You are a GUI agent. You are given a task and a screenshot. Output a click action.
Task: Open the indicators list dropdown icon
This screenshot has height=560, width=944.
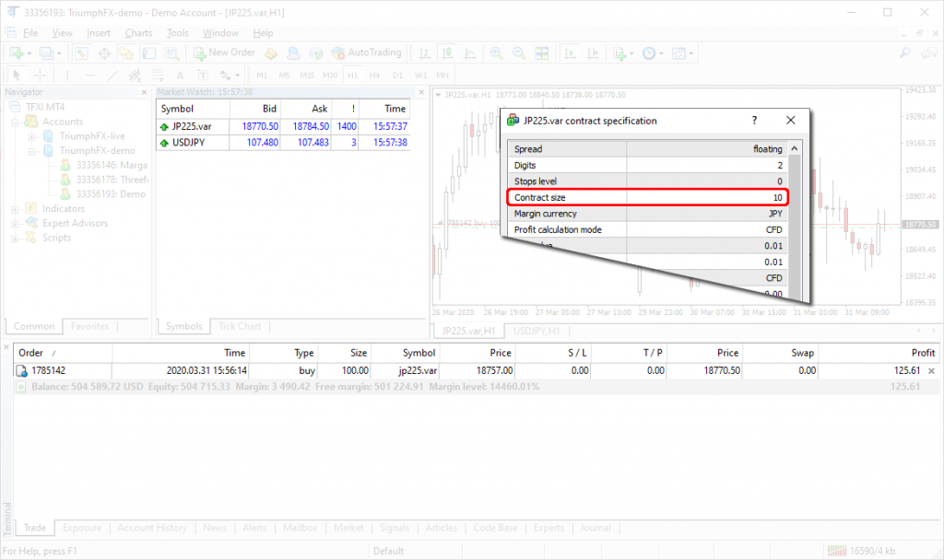click(622, 53)
